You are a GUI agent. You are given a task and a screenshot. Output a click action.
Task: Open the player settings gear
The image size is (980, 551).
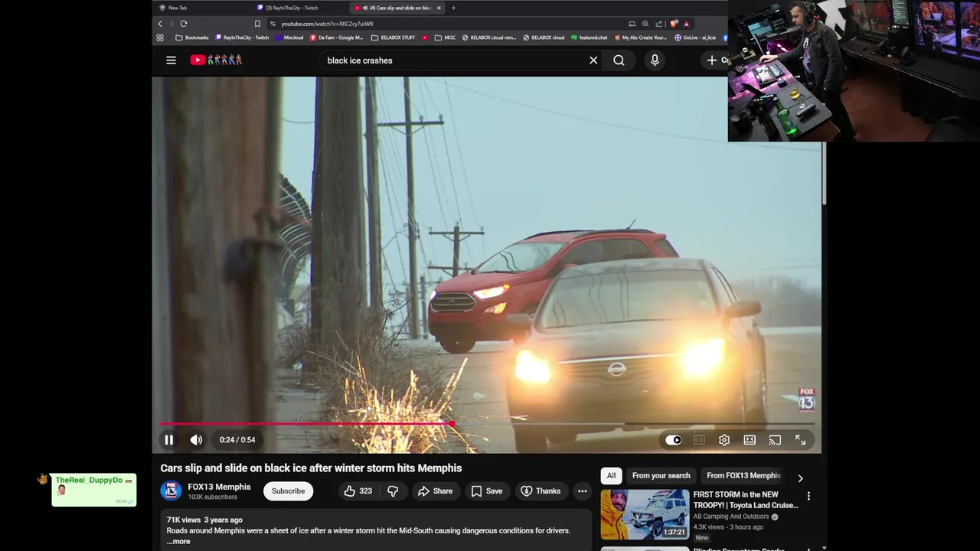pyautogui.click(x=724, y=440)
